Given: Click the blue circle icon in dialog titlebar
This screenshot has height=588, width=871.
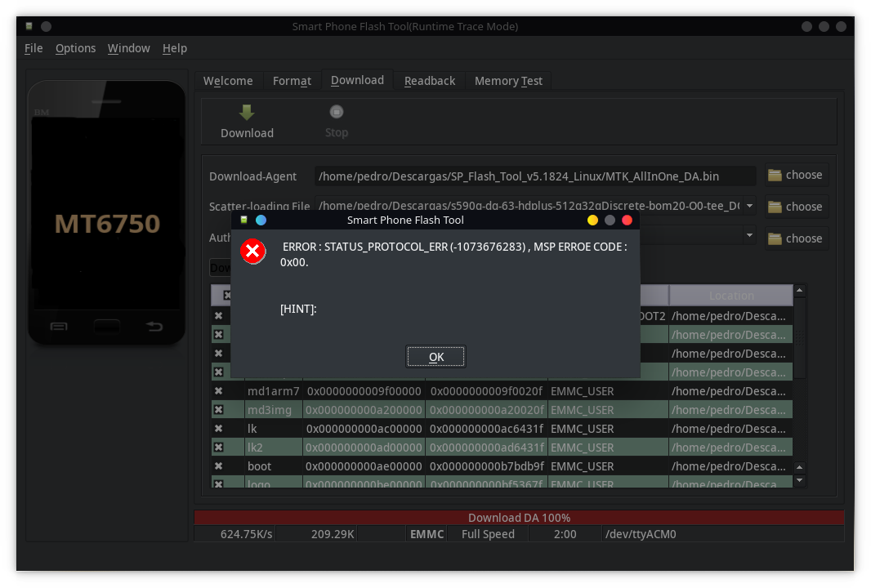Looking at the screenshot, I should point(261,220).
